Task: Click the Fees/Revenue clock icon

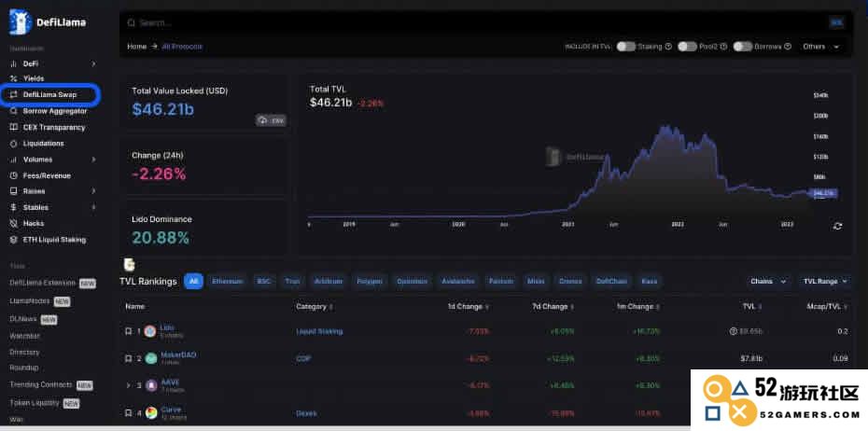Action: [13, 175]
